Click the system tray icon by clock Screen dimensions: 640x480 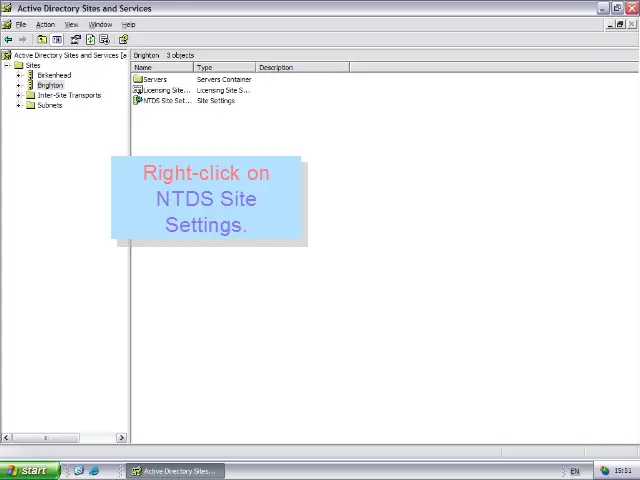tap(604, 471)
